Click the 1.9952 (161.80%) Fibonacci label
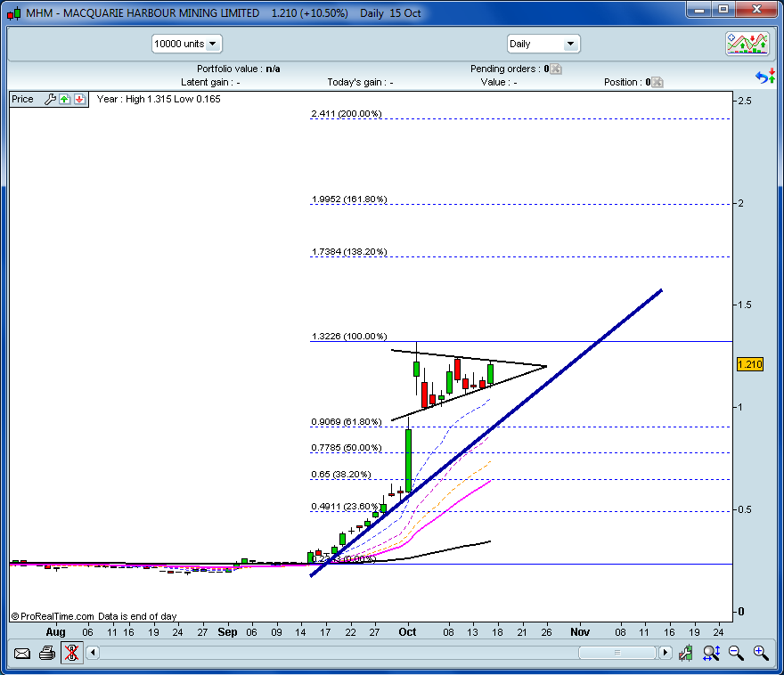The image size is (784, 675). (349, 199)
